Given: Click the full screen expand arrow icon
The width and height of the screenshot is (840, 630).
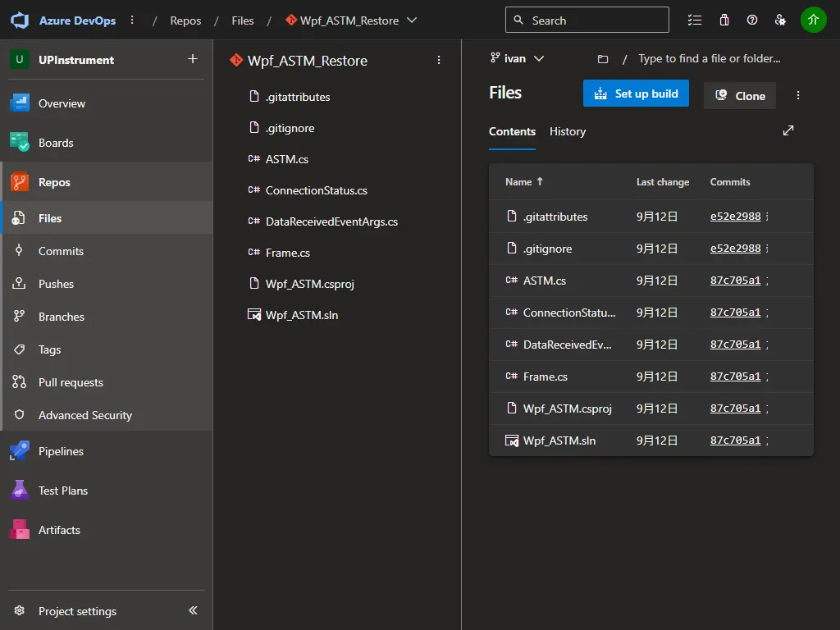Looking at the screenshot, I should [788, 130].
